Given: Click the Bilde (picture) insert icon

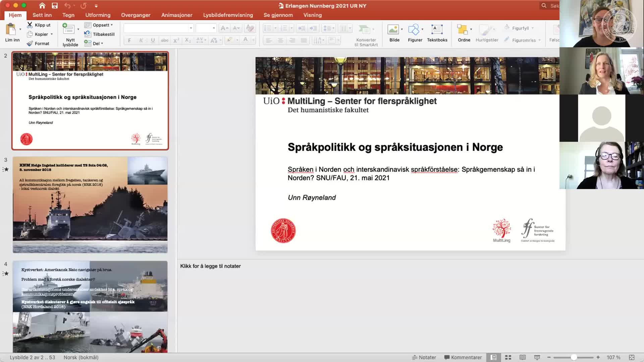Looking at the screenshot, I should click(393, 30).
